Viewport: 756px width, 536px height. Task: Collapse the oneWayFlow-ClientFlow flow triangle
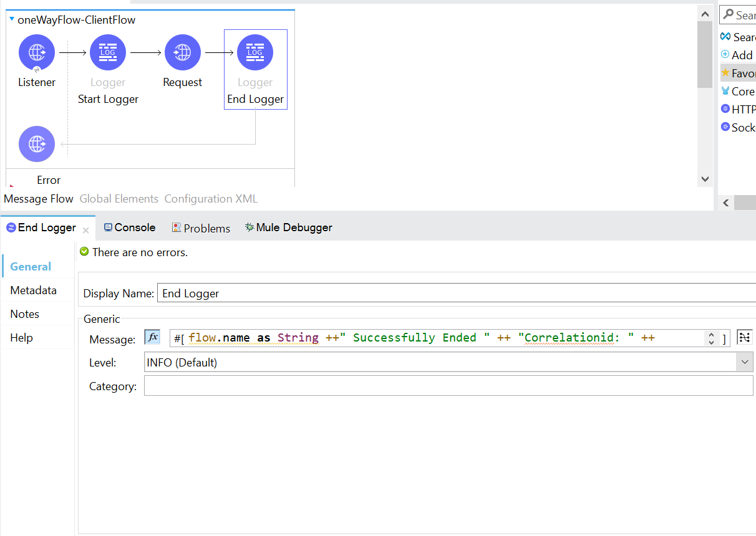pyautogui.click(x=12, y=19)
